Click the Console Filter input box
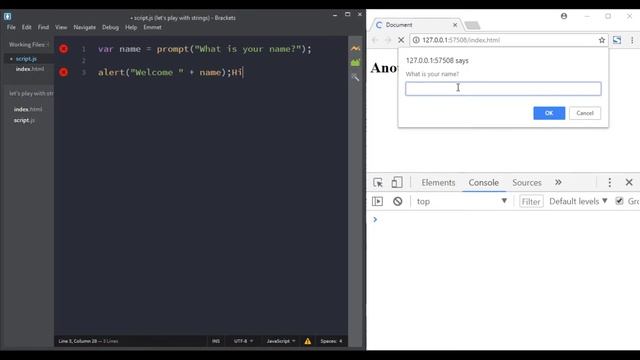This screenshot has height=360, width=640. click(531, 201)
